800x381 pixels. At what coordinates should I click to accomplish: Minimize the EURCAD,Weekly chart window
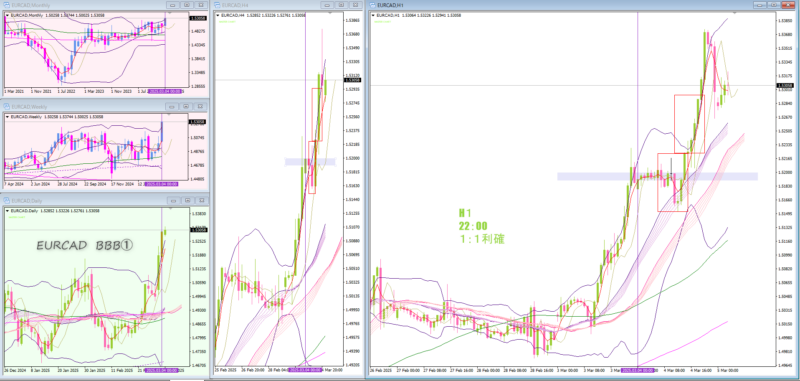(x=172, y=106)
